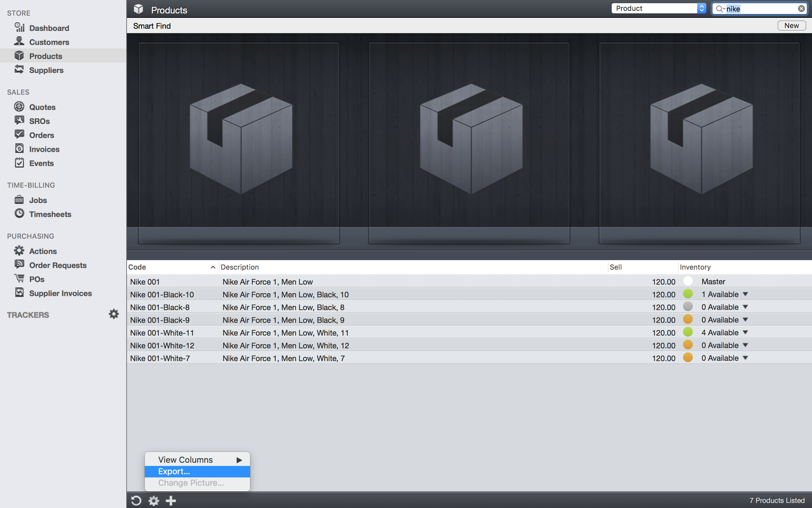Open Suppliers in the sidebar
Image resolution: width=812 pixels, height=508 pixels.
point(46,70)
